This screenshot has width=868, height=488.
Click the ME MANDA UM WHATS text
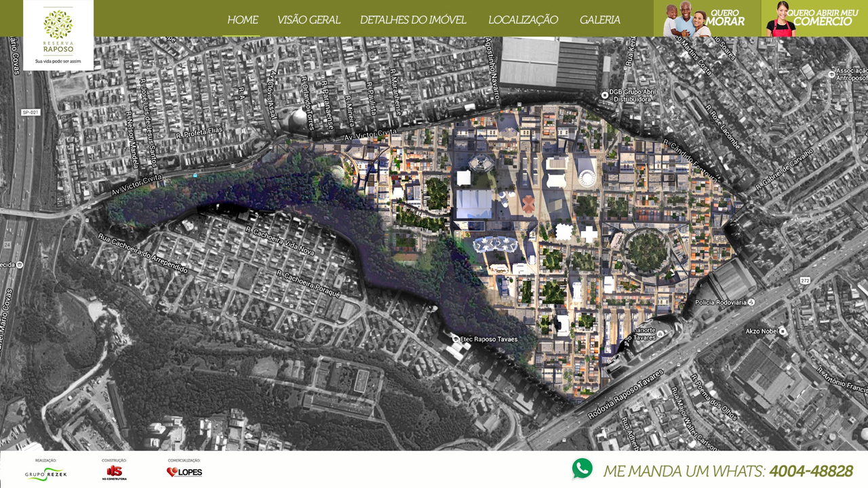(x=684, y=471)
